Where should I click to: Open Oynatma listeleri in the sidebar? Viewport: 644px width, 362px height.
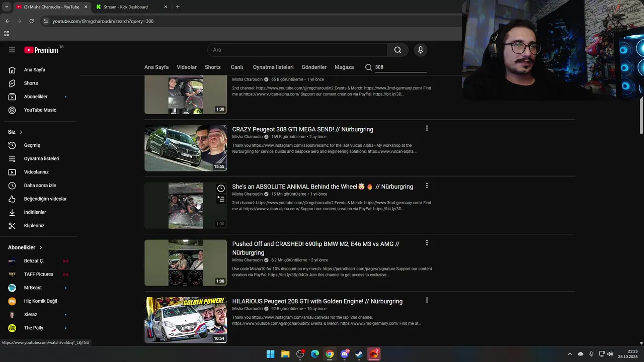[41, 158]
